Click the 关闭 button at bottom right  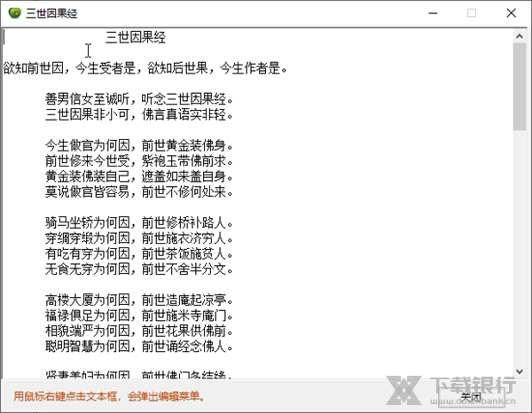(x=472, y=396)
